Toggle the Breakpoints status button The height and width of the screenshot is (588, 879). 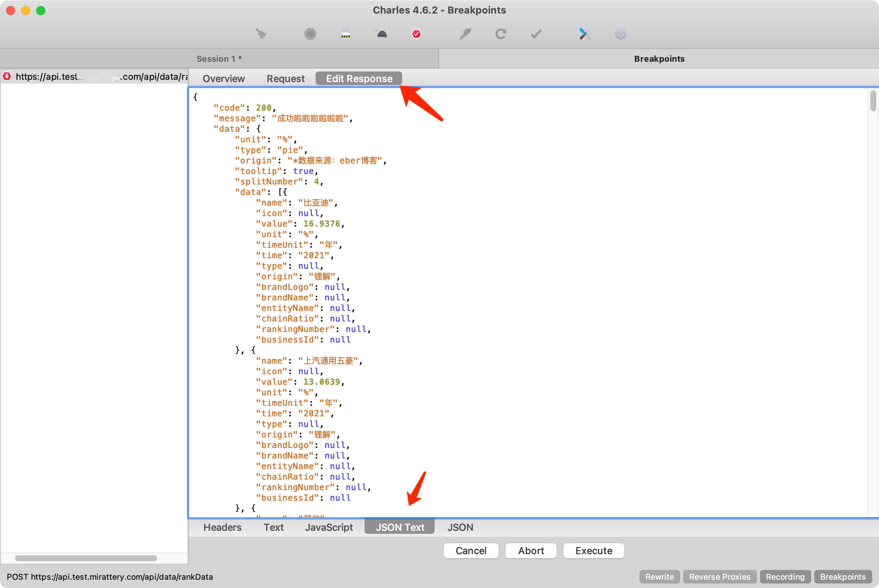843,577
